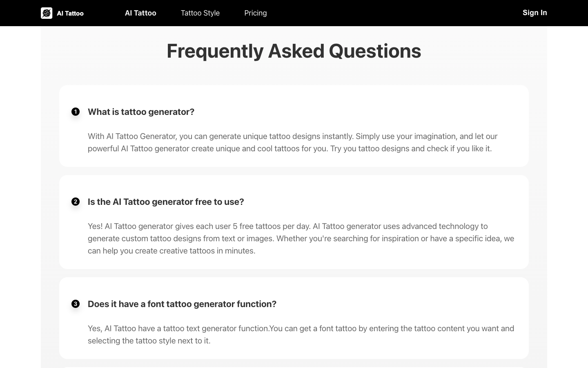The width and height of the screenshot is (588, 368).
Task: Open the AI Tattoo nav menu item
Action: 140,13
